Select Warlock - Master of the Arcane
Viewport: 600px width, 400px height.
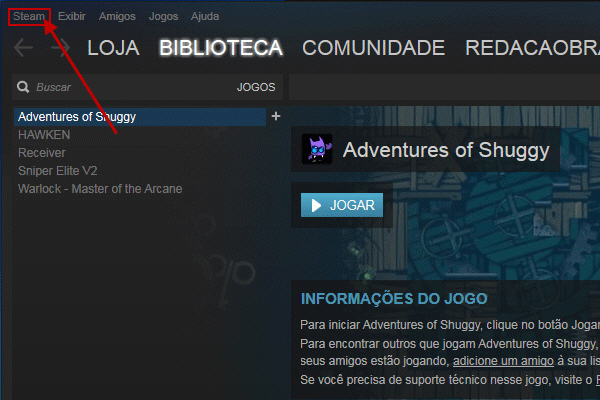point(100,189)
